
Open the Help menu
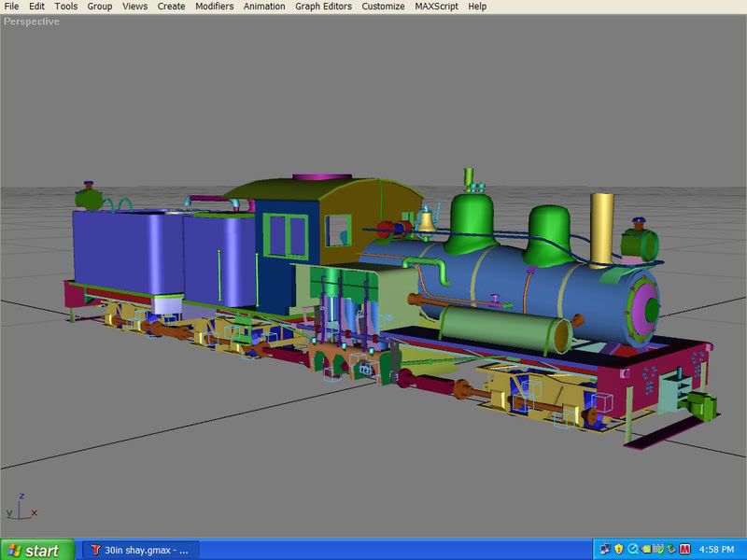pyautogui.click(x=477, y=7)
